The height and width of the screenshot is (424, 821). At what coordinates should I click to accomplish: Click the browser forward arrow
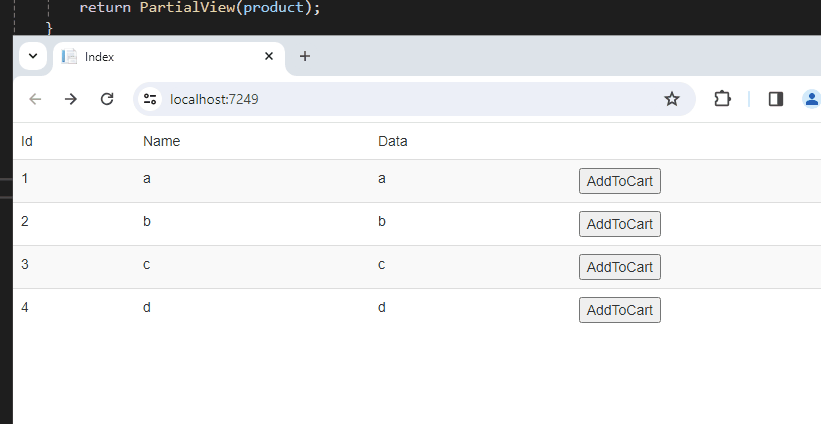coord(71,99)
